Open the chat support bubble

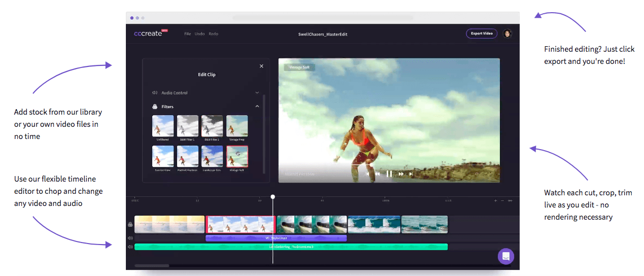(506, 256)
